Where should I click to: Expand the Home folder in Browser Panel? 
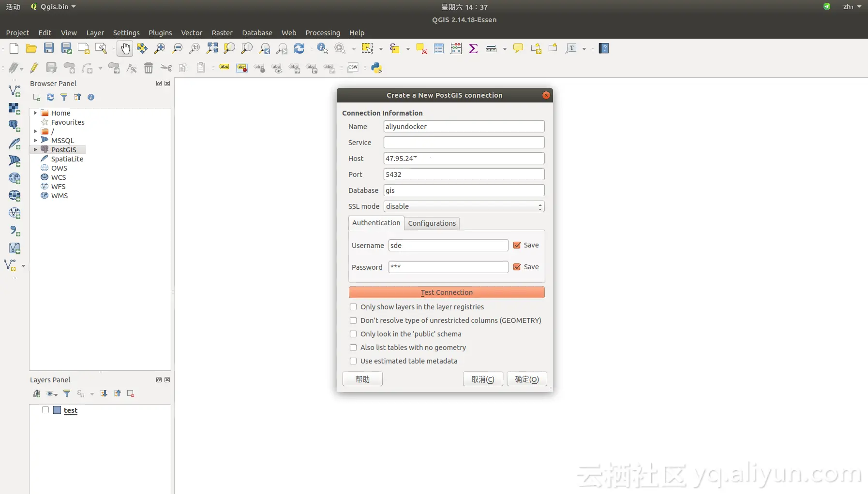(x=34, y=113)
